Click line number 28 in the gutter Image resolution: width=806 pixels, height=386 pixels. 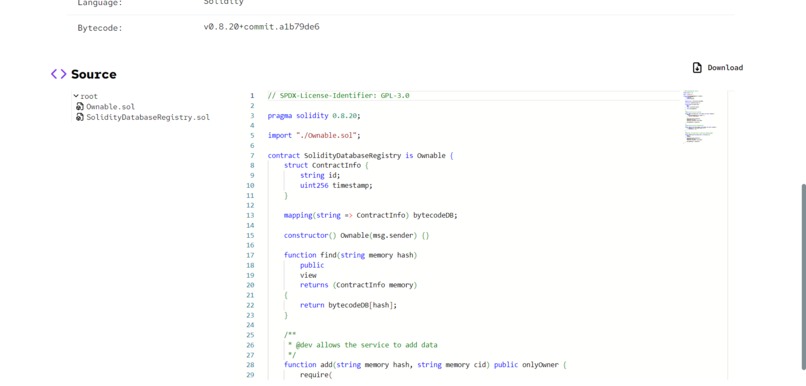250,365
